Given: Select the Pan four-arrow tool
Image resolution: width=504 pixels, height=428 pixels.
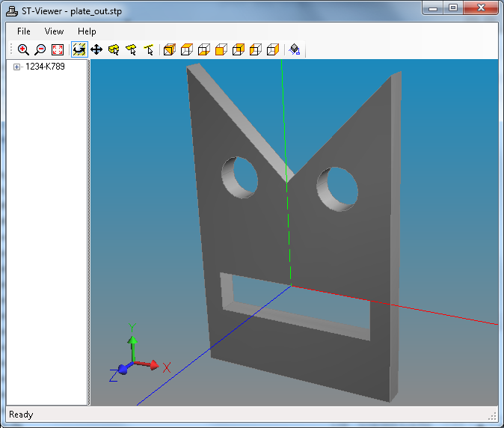Looking at the screenshot, I should 96,49.
